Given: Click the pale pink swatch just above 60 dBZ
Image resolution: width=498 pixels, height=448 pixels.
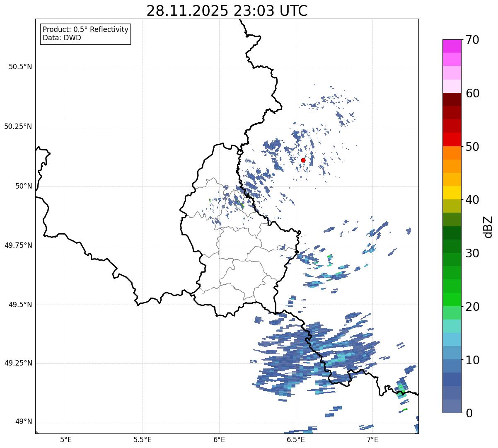Looking at the screenshot, I should tap(452, 86).
